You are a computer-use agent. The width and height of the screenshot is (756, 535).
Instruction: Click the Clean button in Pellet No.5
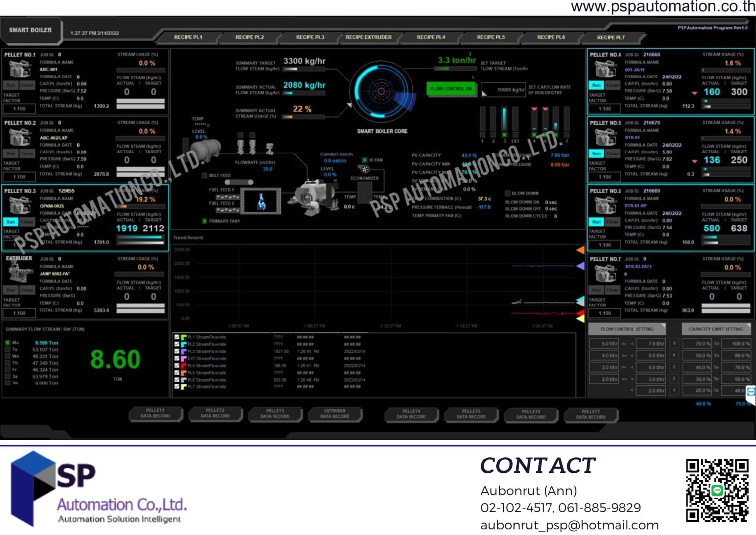pyautogui.click(x=612, y=153)
